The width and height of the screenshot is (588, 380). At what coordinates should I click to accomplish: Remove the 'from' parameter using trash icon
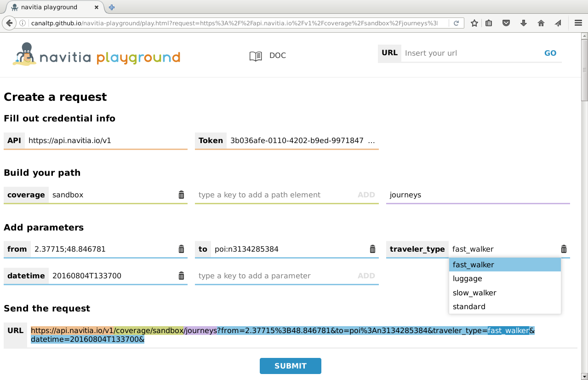point(181,249)
